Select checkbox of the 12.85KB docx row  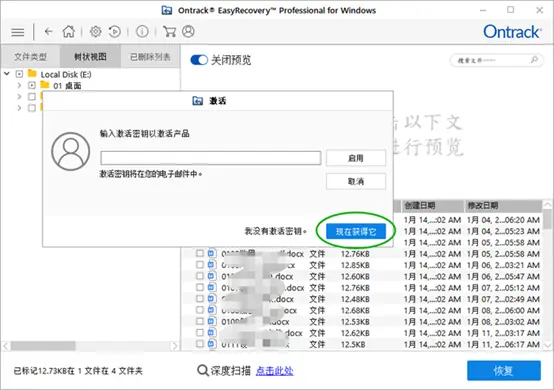click(x=200, y=265)
